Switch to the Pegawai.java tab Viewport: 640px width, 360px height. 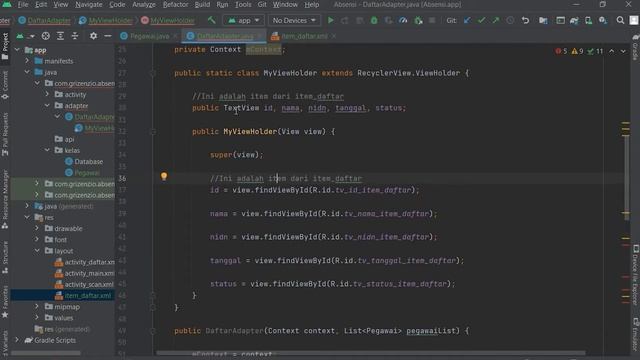pos(149,36)
